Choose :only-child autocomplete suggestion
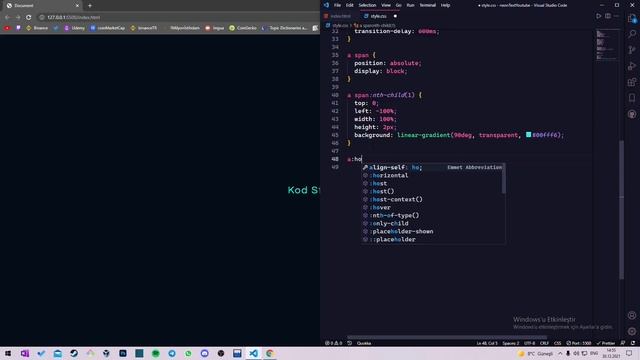Viewport: 640px width, 360px height. pos(433,224)
